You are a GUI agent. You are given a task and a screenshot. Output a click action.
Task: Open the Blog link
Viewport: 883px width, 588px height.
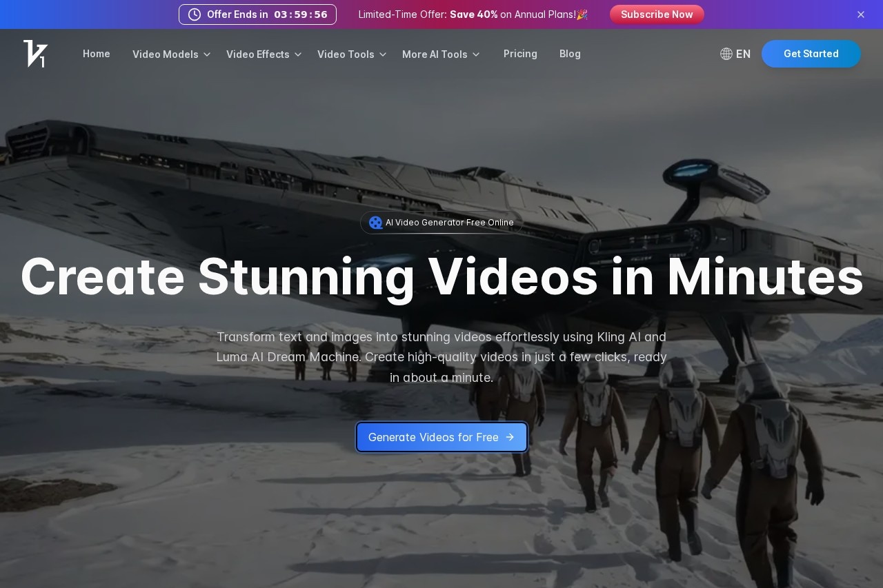tap(570, 54)
